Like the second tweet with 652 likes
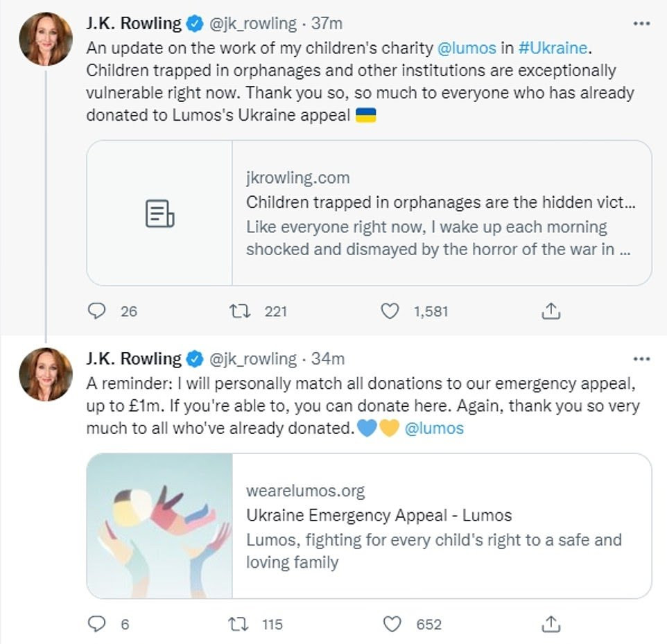The image size is (667, 644). tap(393, 622)
